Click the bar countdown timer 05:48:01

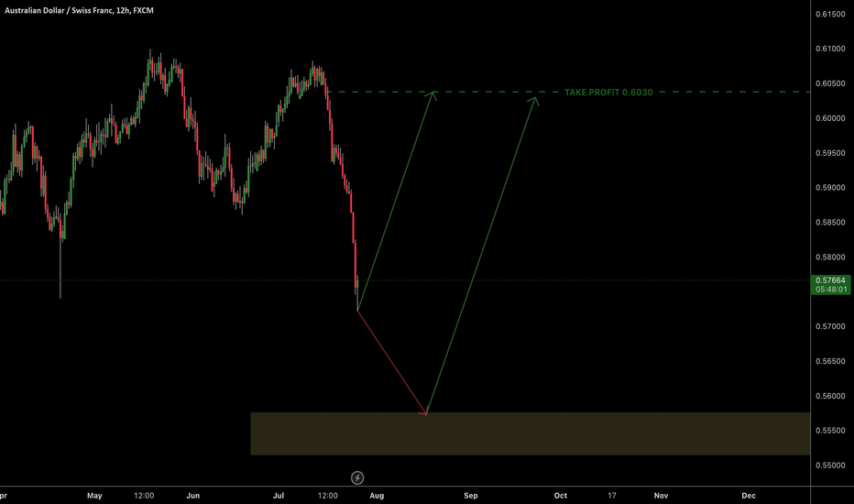pyautogui.click(x=831, y=290)
